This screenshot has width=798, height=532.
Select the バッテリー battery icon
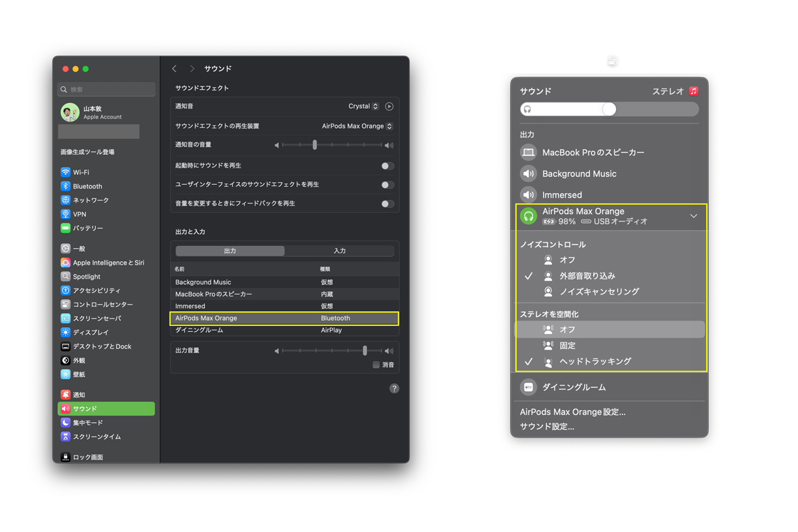[x=65, y=228]
